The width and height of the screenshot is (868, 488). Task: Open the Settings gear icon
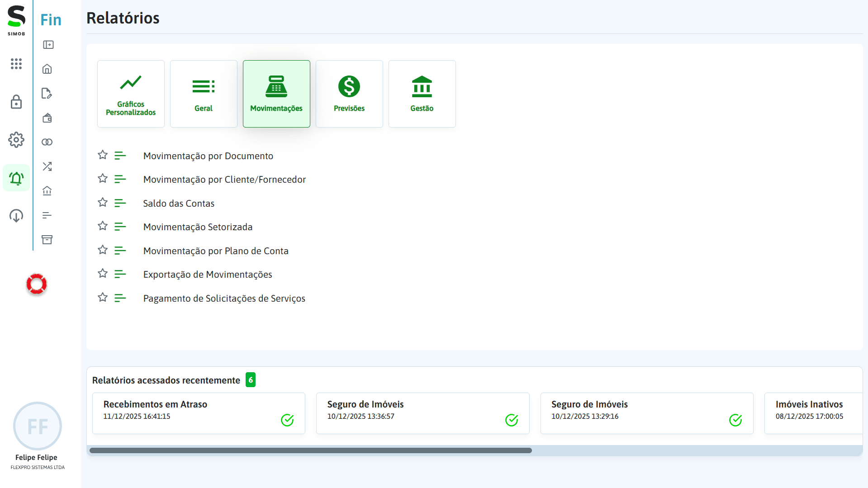coord(16,140)
